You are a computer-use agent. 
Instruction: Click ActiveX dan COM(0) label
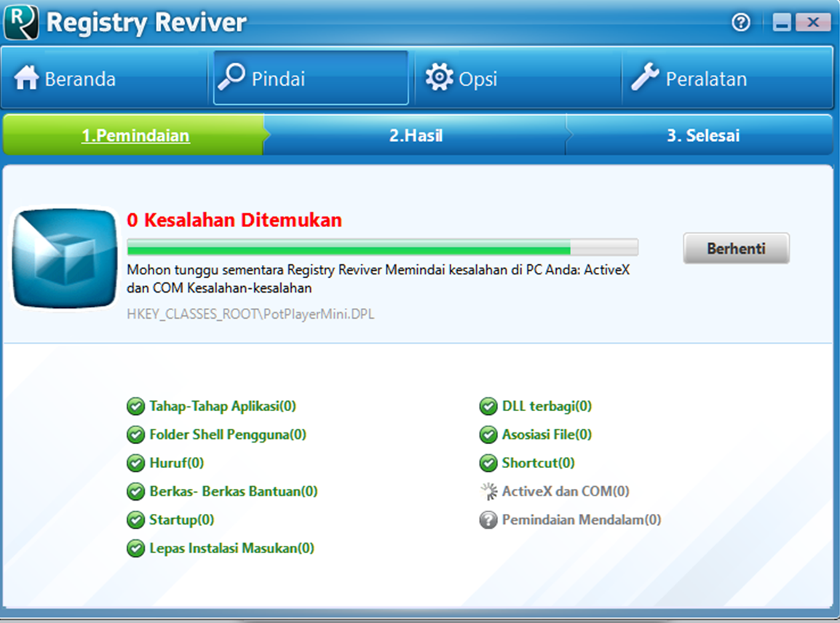pos(565,491)
